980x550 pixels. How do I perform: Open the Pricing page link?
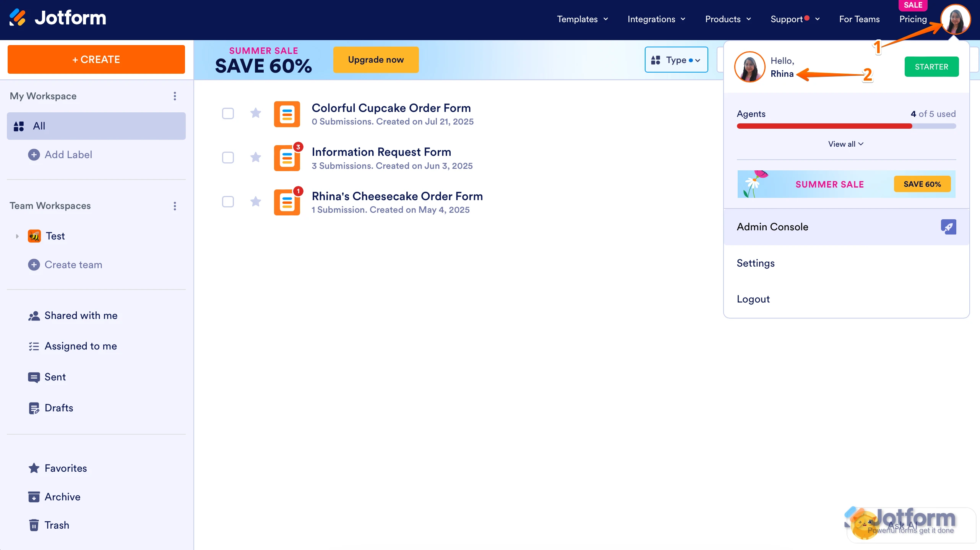[x=913, y=19]
